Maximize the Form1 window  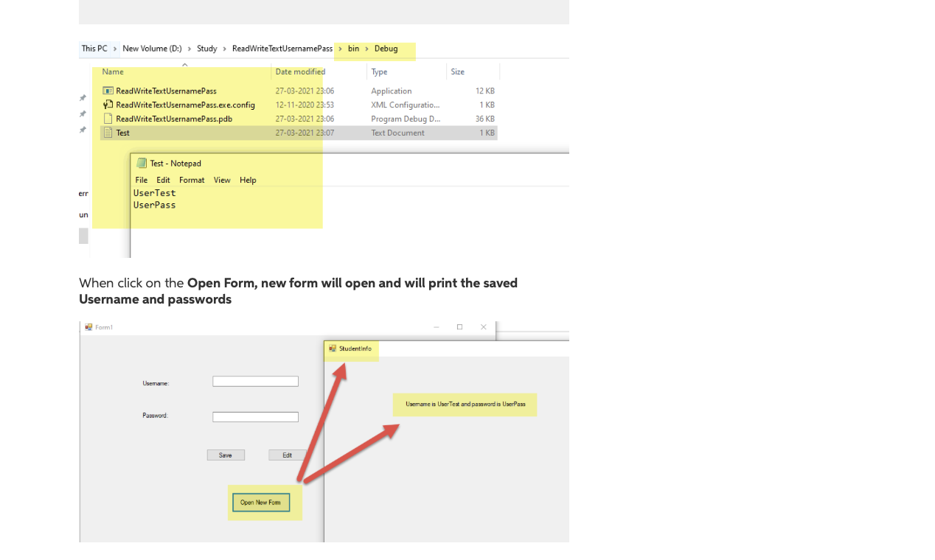click(459, 327)
